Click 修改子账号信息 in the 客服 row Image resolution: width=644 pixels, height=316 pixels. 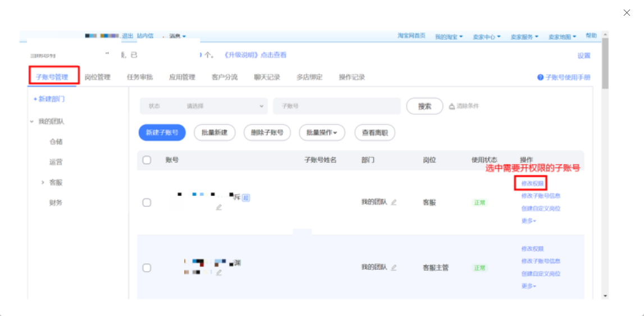(x=541, y=196)
